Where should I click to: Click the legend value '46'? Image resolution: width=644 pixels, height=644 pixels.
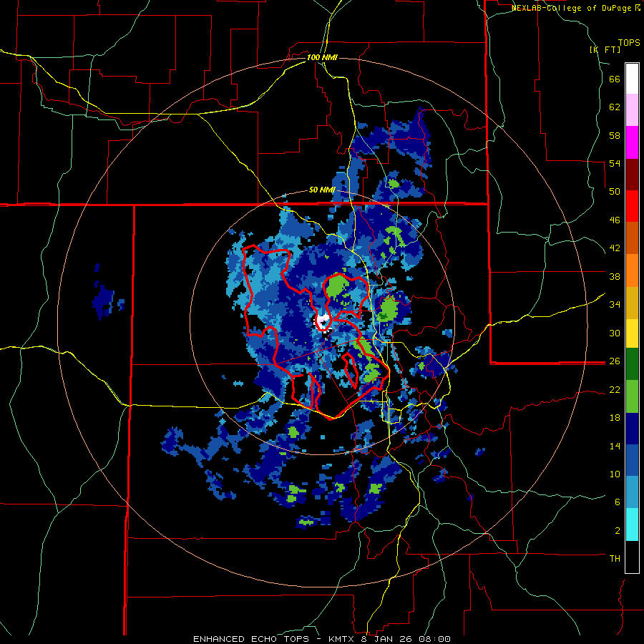point(615,220)
